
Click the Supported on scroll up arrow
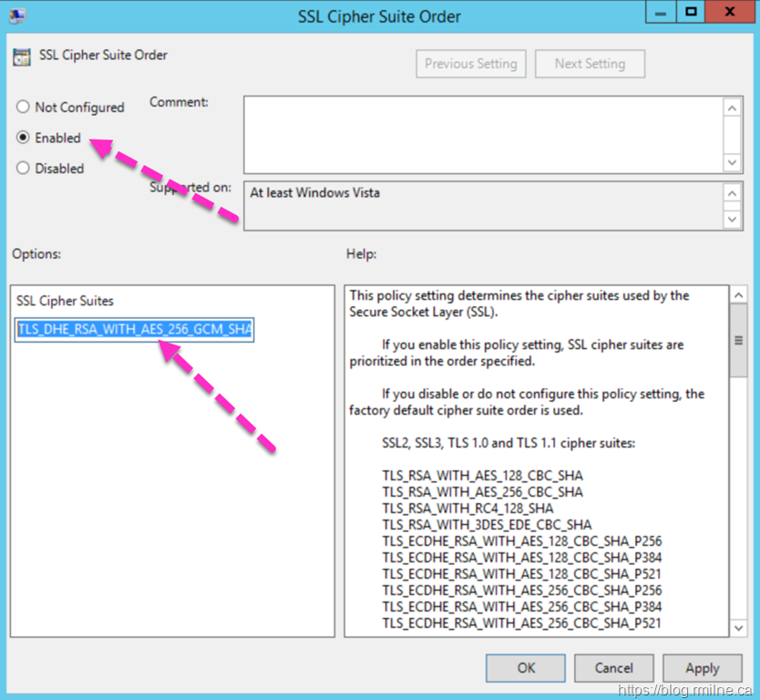tap(732, 193)
